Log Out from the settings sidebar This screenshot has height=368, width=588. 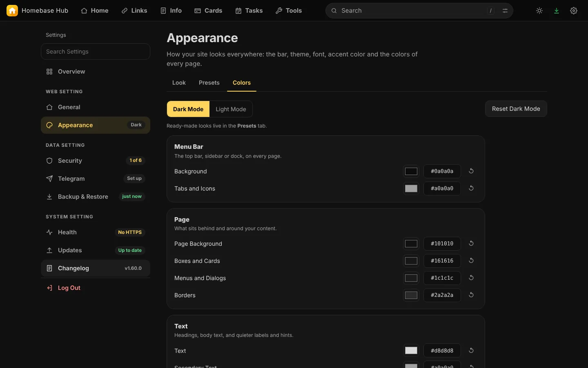[x=96, y=288]
